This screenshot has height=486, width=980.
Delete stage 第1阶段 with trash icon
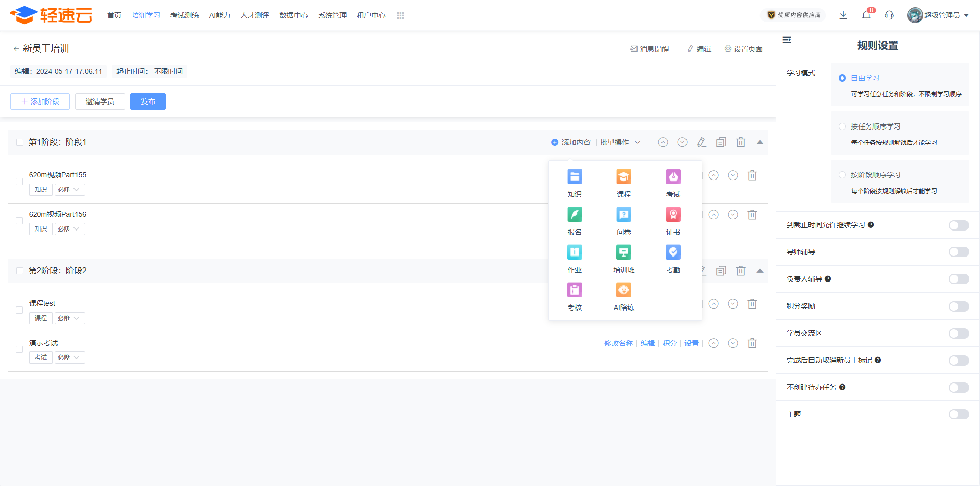click(740, 142)
